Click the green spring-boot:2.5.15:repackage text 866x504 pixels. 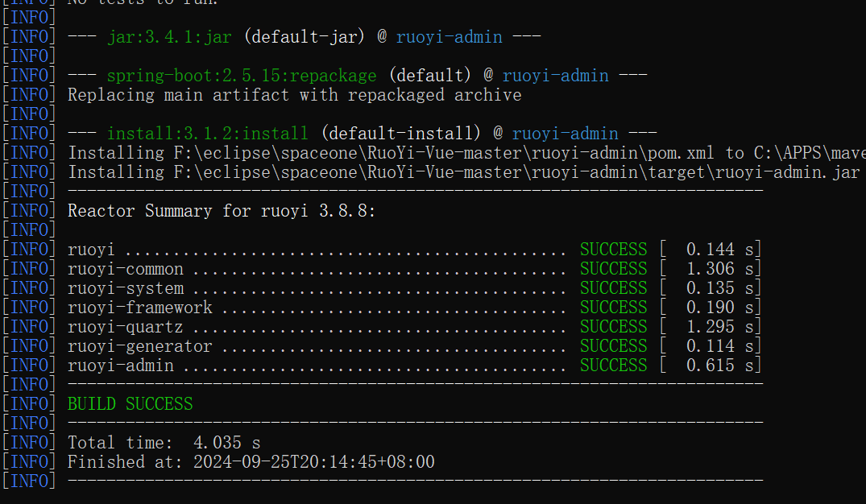(x=241, y=76)
